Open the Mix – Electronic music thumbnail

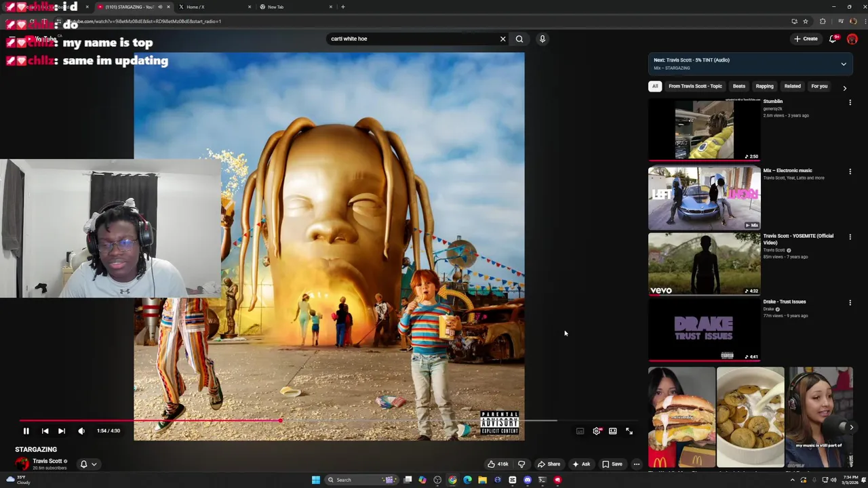[x=704, y=199]
